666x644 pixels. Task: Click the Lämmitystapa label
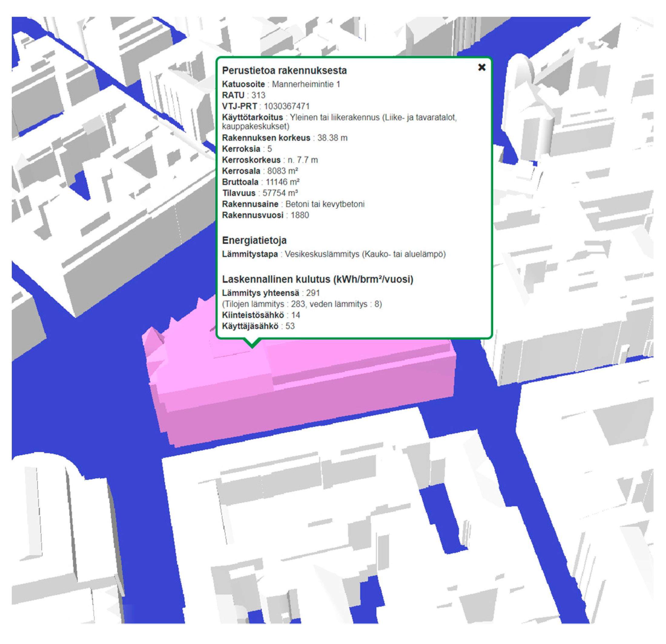[250, 254]
